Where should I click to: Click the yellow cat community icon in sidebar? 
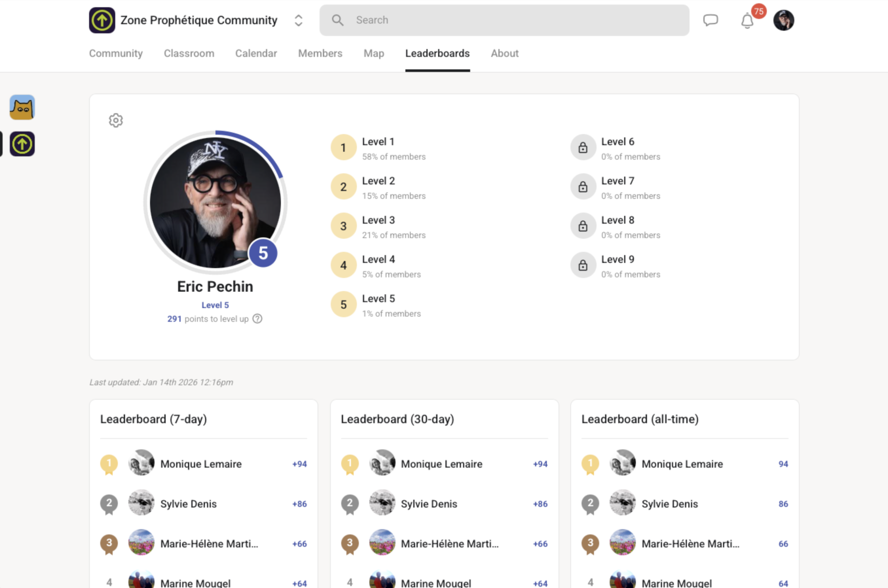22,107
